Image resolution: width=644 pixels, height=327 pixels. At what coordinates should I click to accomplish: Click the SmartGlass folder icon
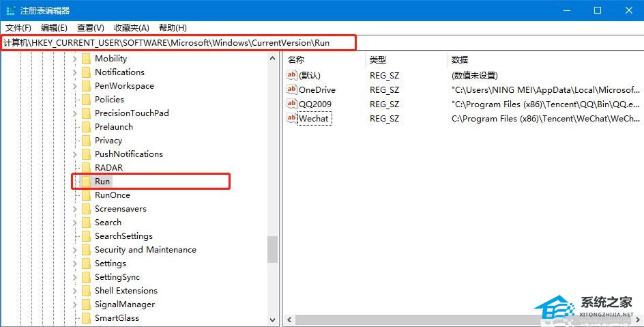(86, 318)
